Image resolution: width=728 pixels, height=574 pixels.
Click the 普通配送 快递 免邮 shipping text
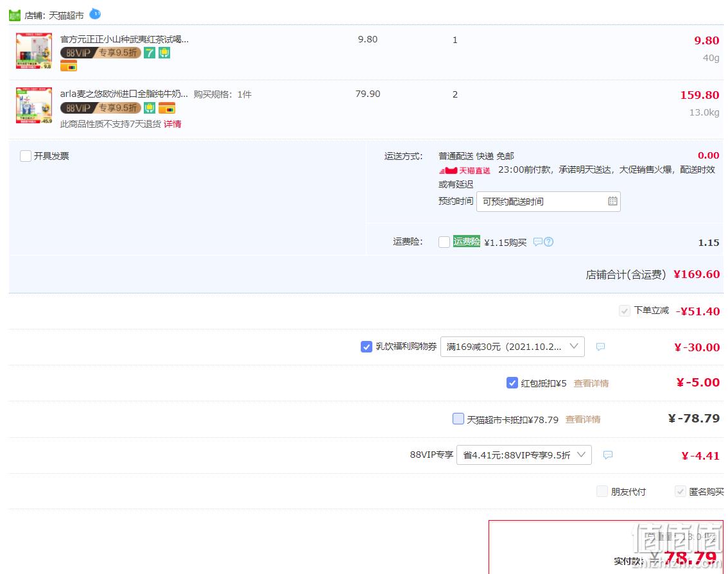click(476, 156)
